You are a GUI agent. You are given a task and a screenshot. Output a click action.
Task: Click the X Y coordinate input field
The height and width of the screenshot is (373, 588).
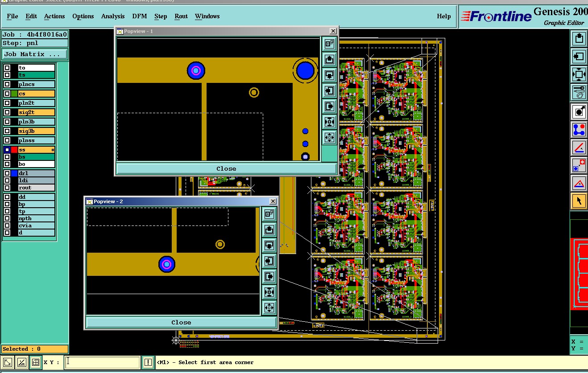coord(102,362)
